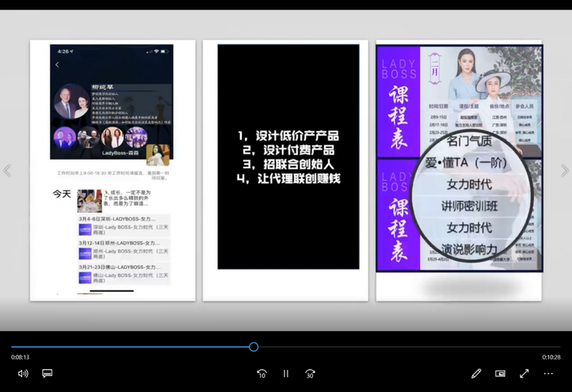Click 爱·懂TA（一阶）course entry

point(466,163)
